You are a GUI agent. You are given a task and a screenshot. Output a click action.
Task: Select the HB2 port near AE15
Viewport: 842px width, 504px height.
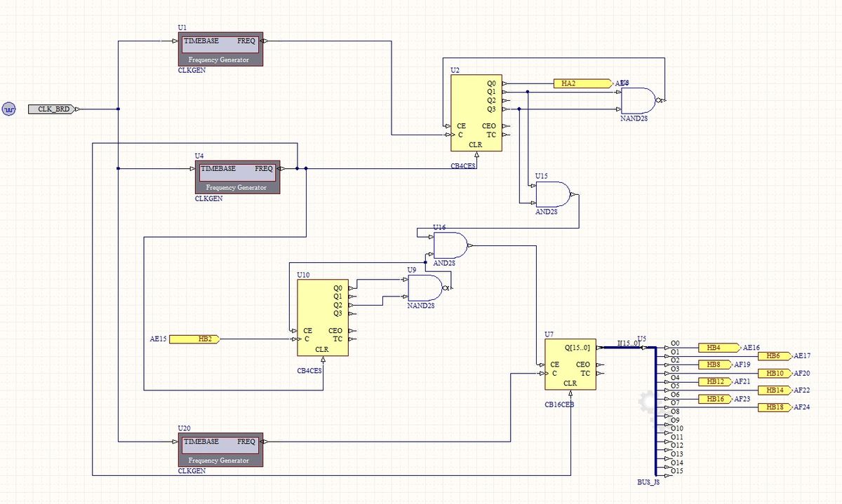[195, 339]
